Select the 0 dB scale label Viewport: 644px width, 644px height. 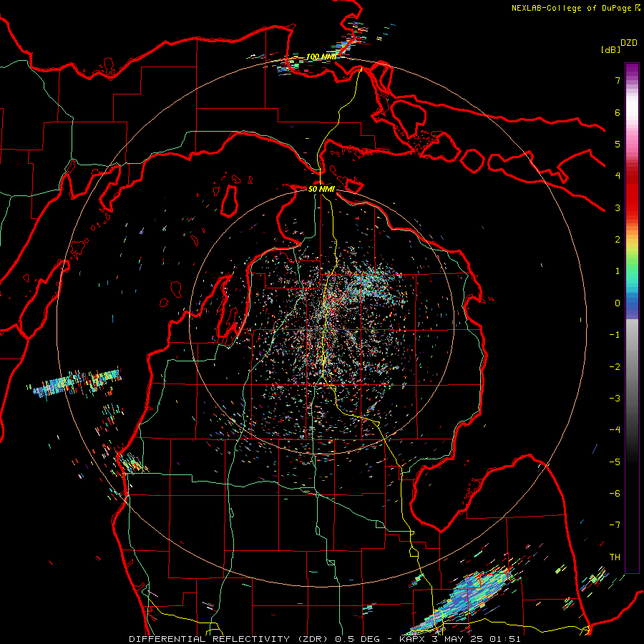click(x=618, y=303)
